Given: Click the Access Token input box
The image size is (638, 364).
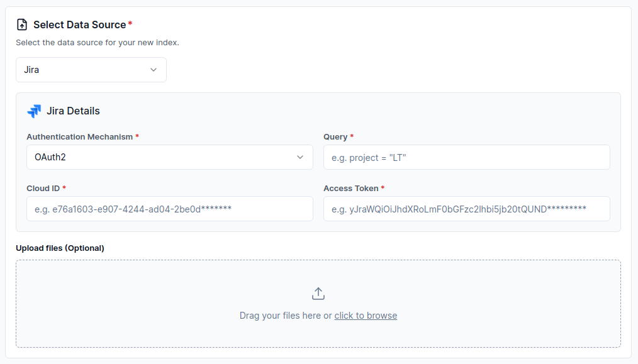Looking at the screenshot, I should (x=466, y=208).
